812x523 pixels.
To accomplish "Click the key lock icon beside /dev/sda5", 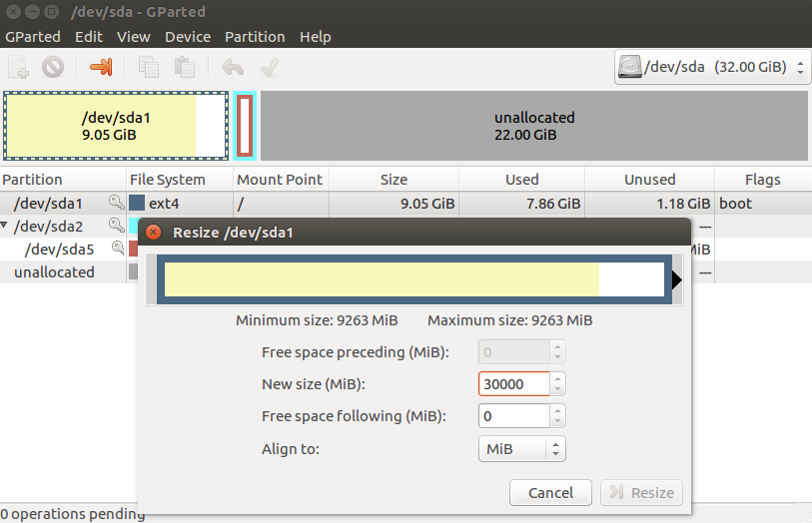I will pos(118,248).
